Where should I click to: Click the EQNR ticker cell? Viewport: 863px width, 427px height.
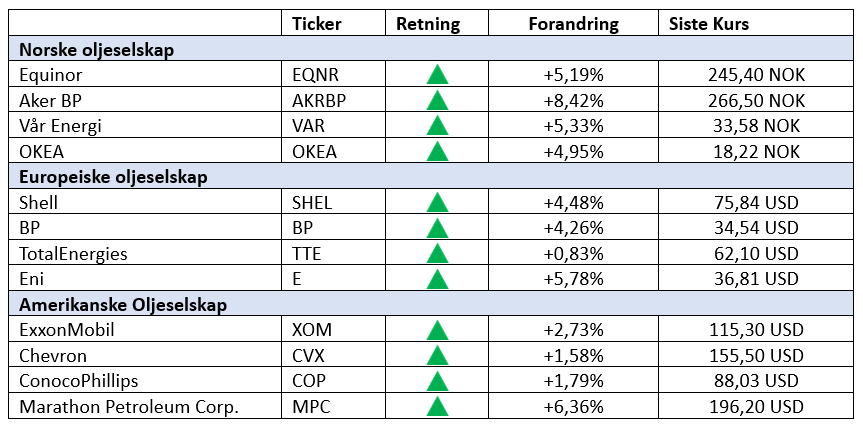(x=316, y=75)
